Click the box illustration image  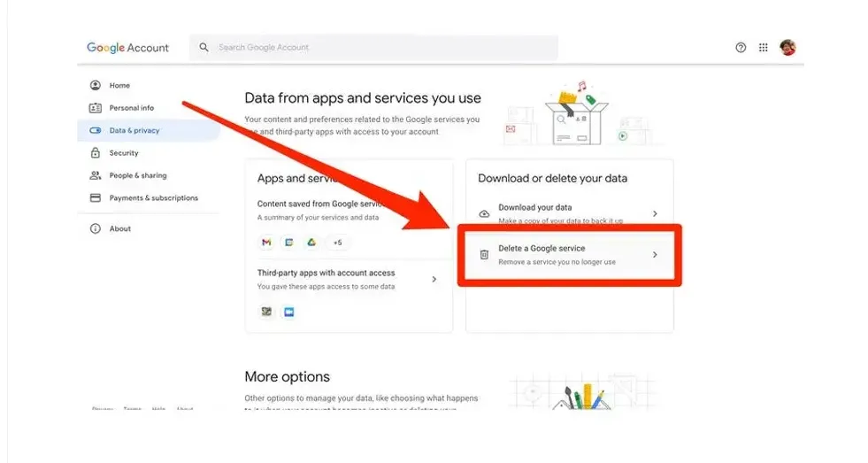[x=578, y=113]
